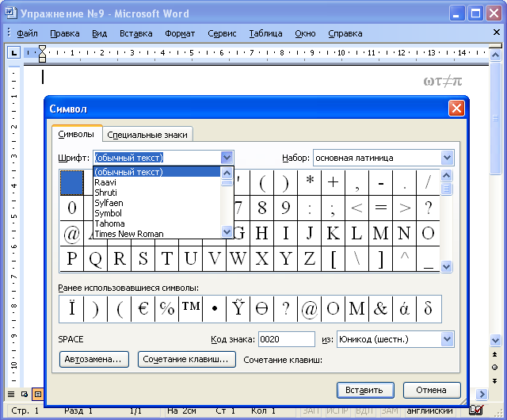Image resolution: width=507 pixels, height=420 pixels.
Task: Switch to normal view icon
Action: [x=11, y=394]
